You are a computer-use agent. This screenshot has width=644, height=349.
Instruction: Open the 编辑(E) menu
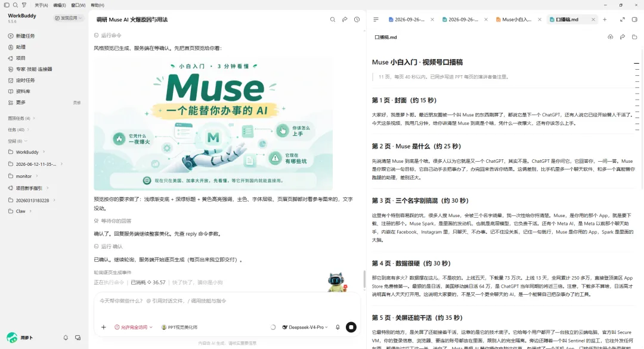tap(60, 5)
